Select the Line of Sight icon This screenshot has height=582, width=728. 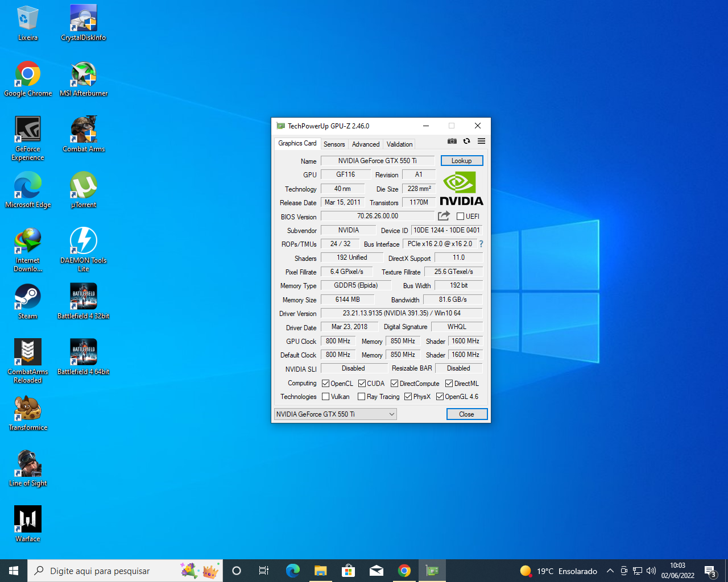coord(28,468)
